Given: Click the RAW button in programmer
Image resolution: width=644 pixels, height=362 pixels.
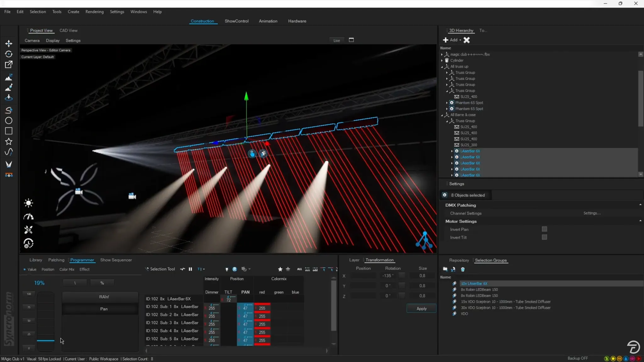Looking at the screenshot, I should pyautogui.click(x=104, y=297).
